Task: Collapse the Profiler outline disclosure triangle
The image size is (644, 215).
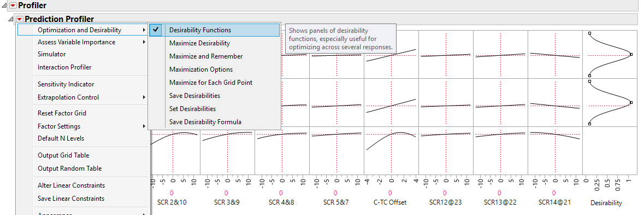Action: coord(4,5)
